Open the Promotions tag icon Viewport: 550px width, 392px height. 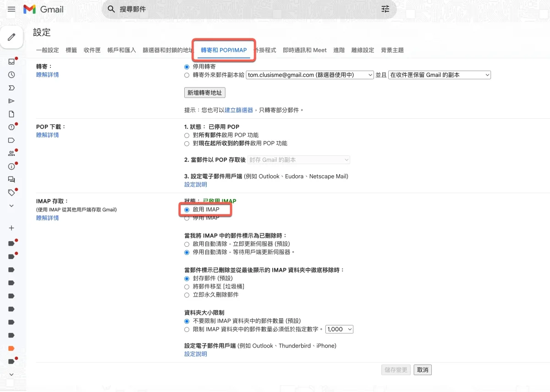coord(11,193)
